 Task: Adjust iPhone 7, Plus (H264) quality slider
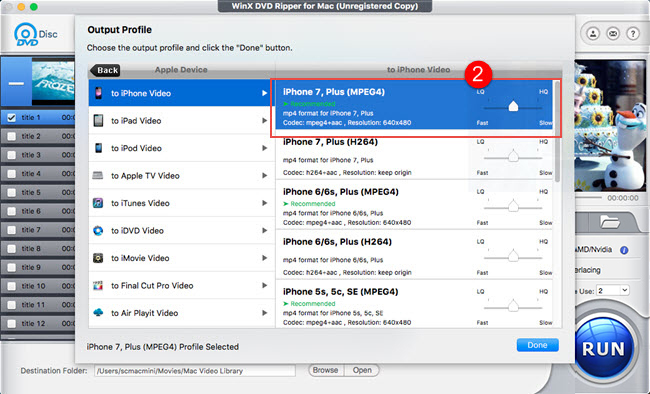point(513,157)
